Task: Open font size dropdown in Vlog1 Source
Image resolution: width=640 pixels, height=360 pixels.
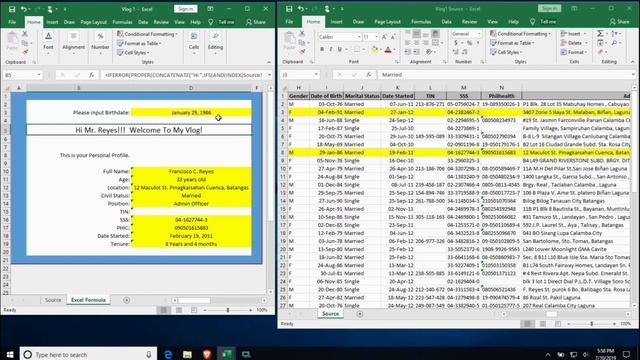Action: [376, 37]
